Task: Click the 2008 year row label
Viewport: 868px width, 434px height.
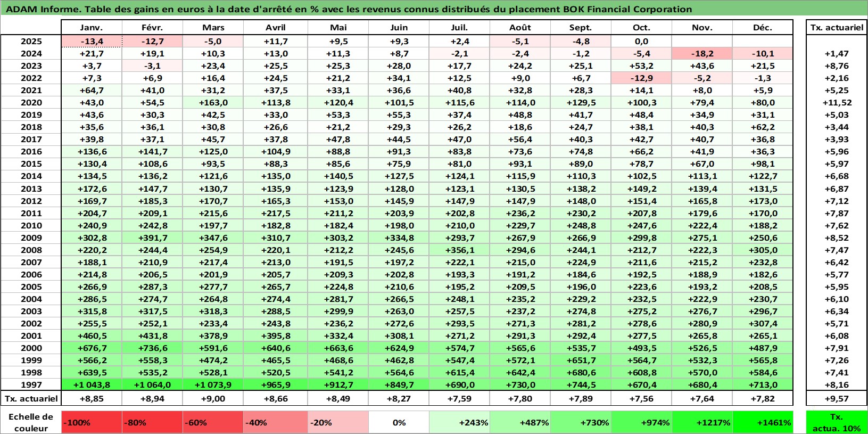Action: (x=31, y=250)
